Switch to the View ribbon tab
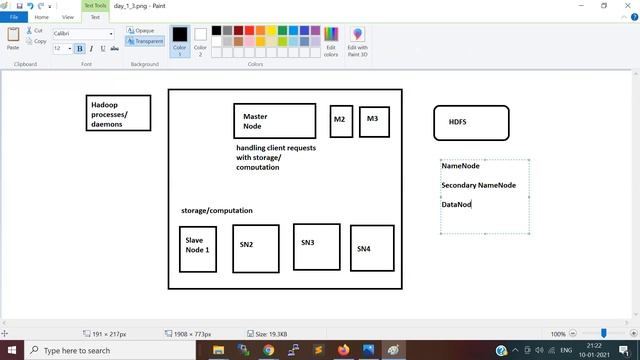 [68, 17]
